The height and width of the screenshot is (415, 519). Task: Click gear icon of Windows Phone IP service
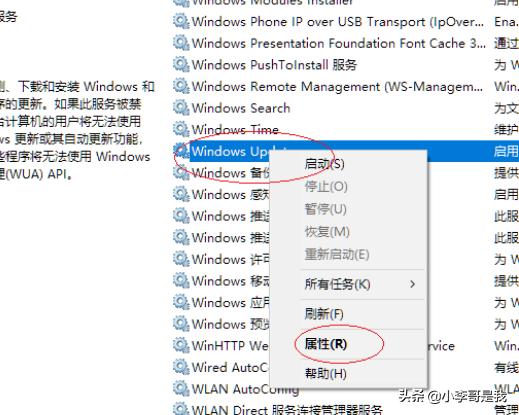coord(181,21)
